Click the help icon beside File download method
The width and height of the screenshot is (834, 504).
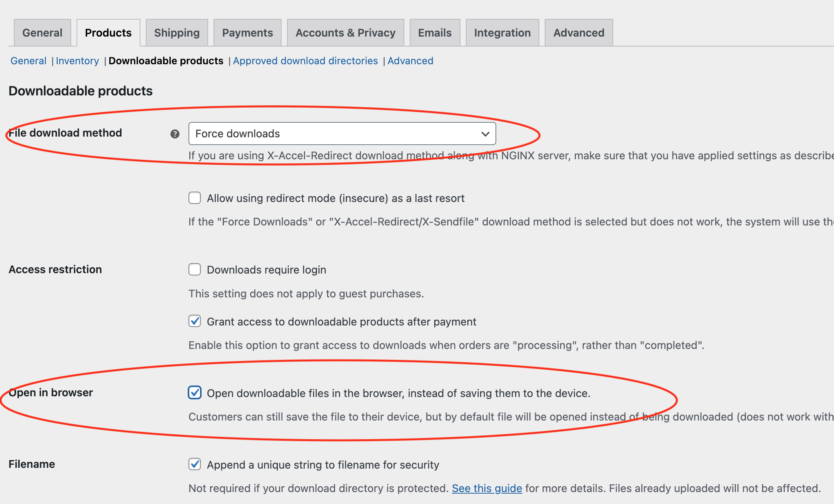point(175,134)
